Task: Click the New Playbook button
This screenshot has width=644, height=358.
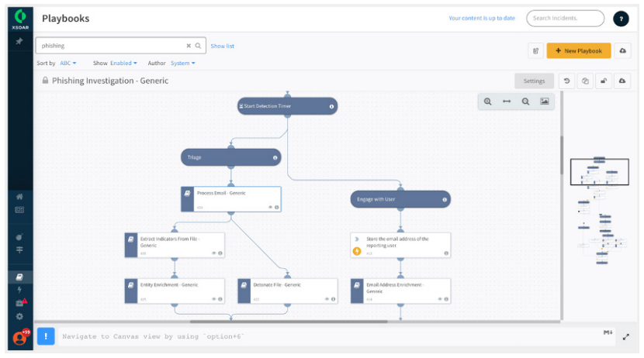Action: 578,51
